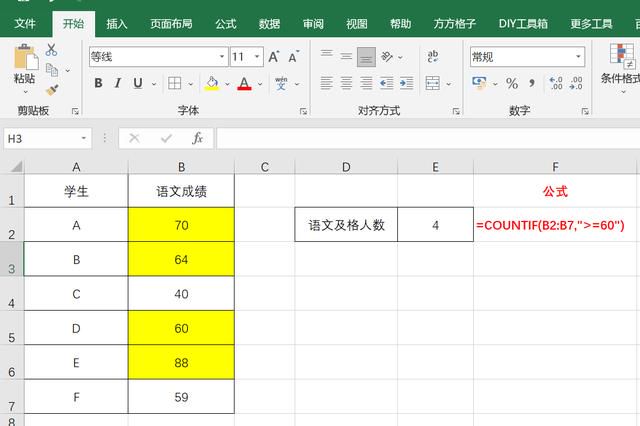Click the Name Box showing H3
The height and width of the screenshot is (426, 640).
47,139
